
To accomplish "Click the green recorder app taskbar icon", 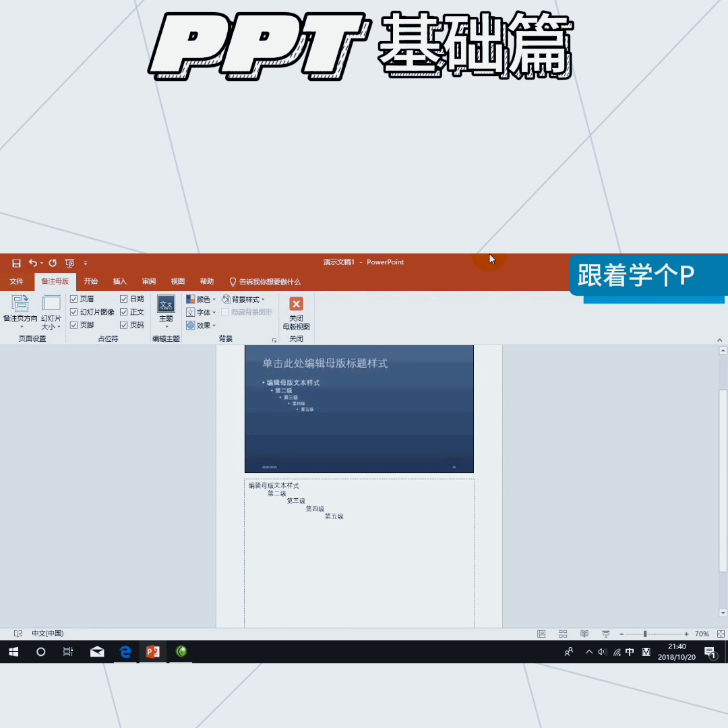I will (x=181, y=652).
